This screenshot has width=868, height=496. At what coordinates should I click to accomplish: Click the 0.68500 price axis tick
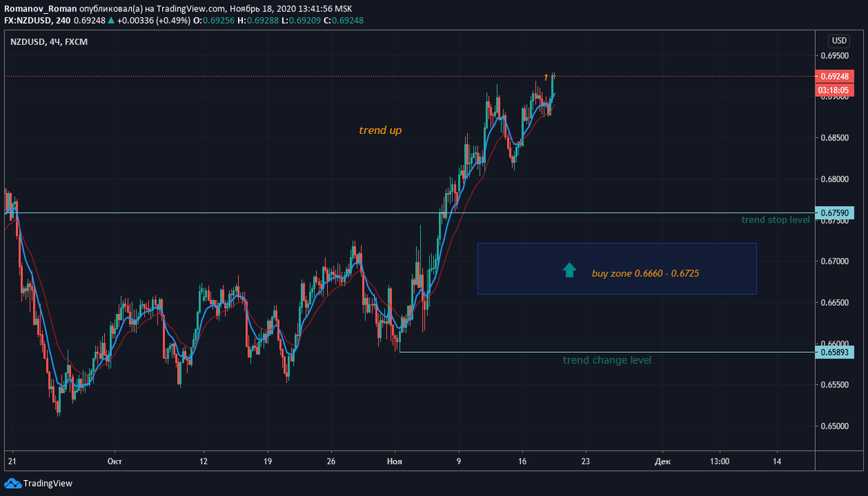834,137
